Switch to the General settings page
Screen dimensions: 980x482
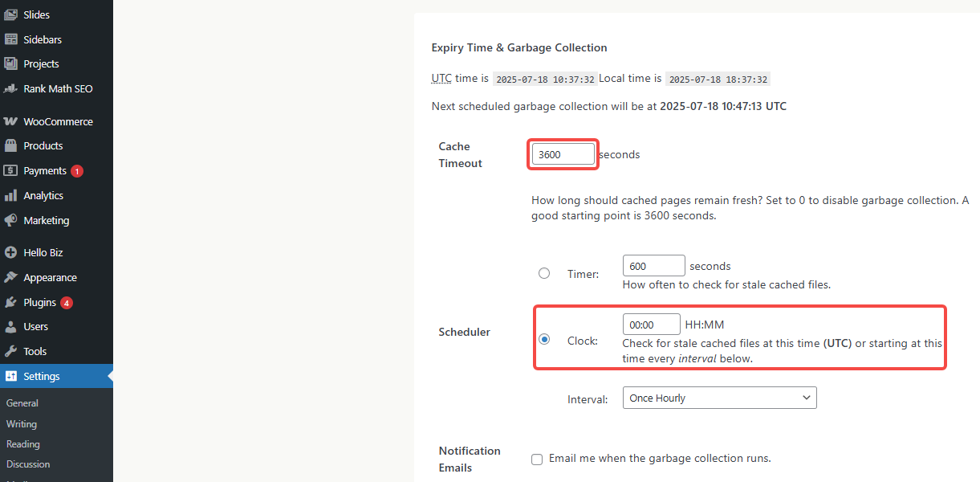click(22, 402)
